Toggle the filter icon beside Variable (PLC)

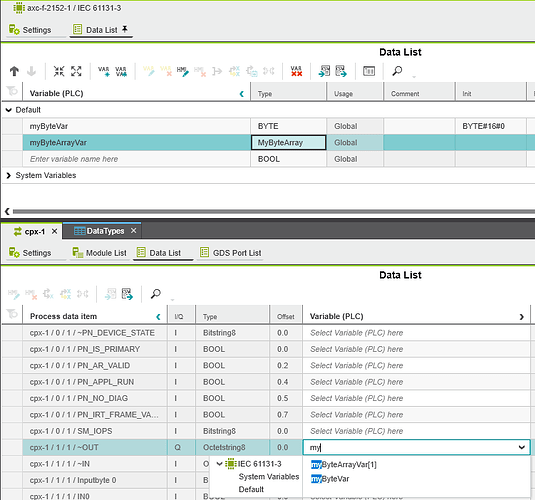pyautogui.click(x=12, y=91)
